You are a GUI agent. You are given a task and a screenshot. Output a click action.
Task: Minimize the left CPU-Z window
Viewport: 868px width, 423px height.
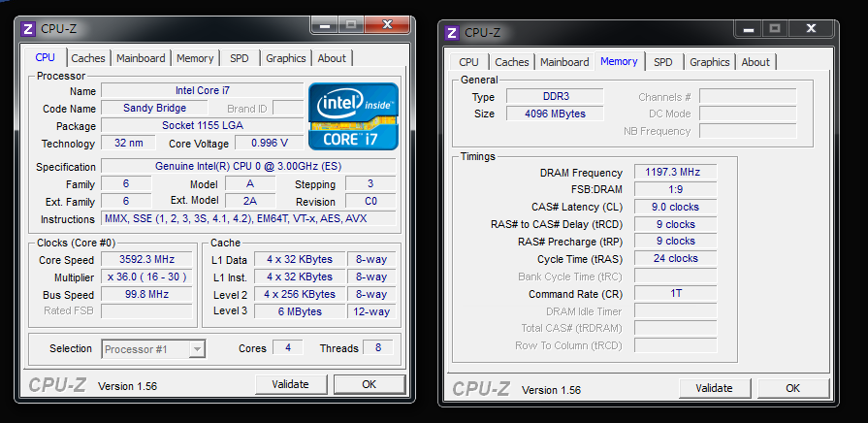[324, 24]
